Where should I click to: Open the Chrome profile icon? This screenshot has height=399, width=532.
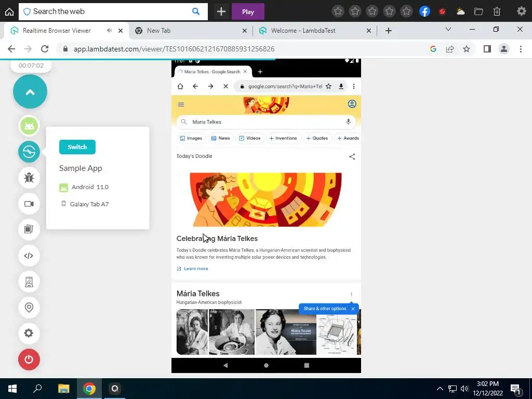click(504, 49)
